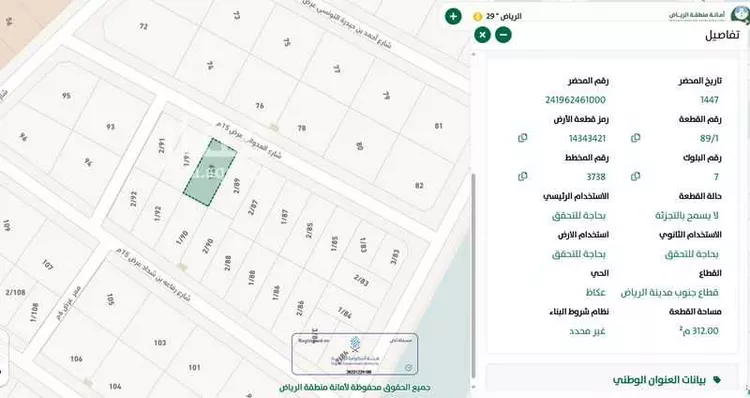The image size is (750, 398).
Task: Select parcel 2/83 on the map
Action: pos(361,280)
